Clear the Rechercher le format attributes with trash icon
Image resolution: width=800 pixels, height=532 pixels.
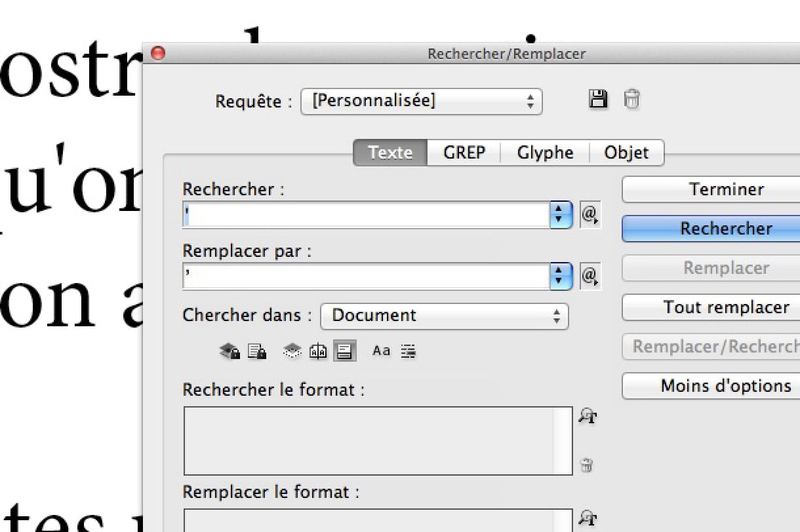(x=587, y=466)
